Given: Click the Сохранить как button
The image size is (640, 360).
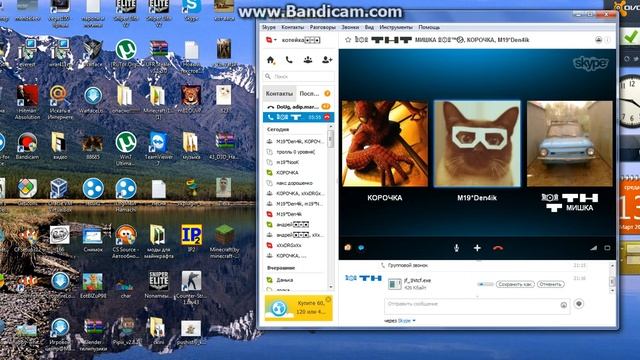Looking at the screenshot, I should coord(515,284).
